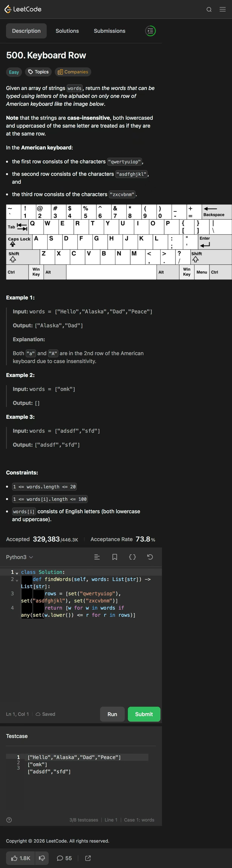Switch to the Submissions tab
Image resolution: width=232 pixels, height=868 pixels.
[109, 31]
